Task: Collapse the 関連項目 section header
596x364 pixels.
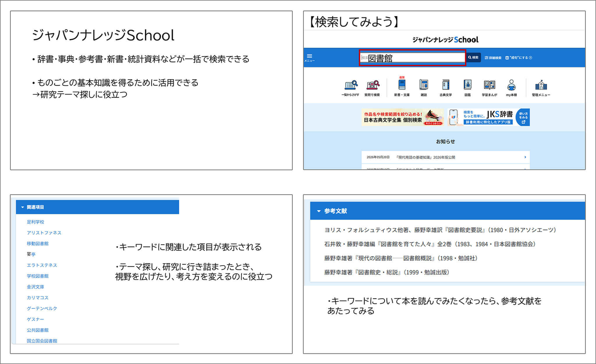Action: [97, 207]
